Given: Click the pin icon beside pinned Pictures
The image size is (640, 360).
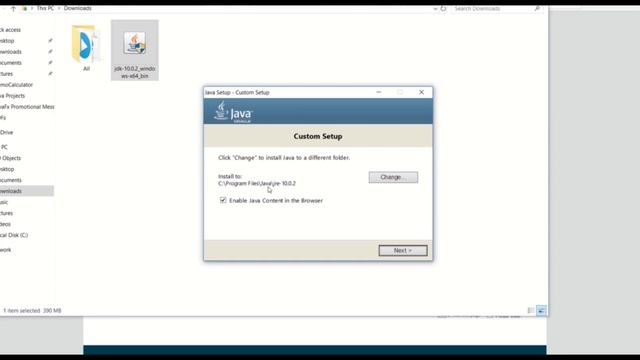Looking at the screenshot, I should (x=50, y=74).
